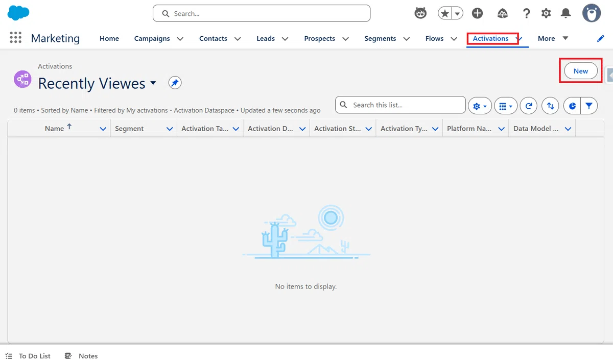
Task: Open the Help question mark icon
Action: pyautogui.click(x=526, y=14)
